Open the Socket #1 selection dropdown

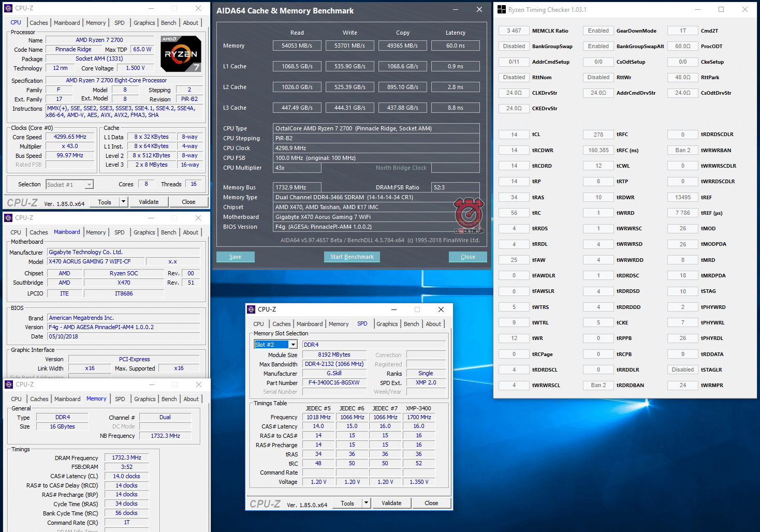tap(89, 185)
